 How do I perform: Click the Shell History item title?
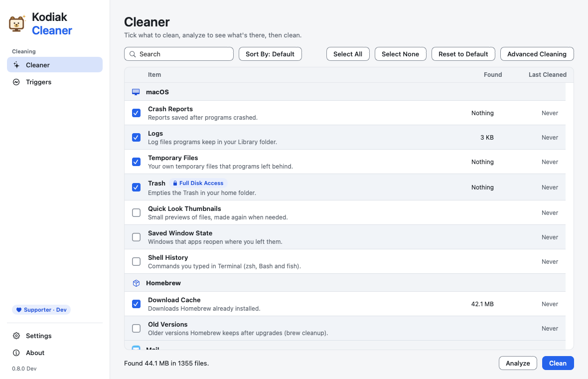pyautogui.click(x=168, y=257)
